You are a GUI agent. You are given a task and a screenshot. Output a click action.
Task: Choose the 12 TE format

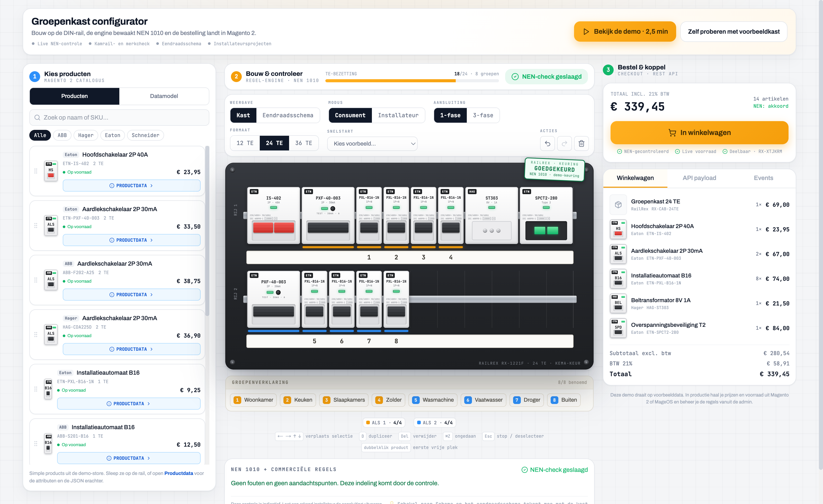pos(245,143)
